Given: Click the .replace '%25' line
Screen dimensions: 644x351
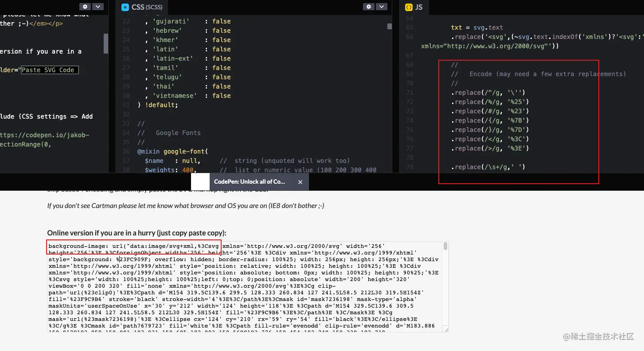Looking at the screenshot, I should pos(490,102).
